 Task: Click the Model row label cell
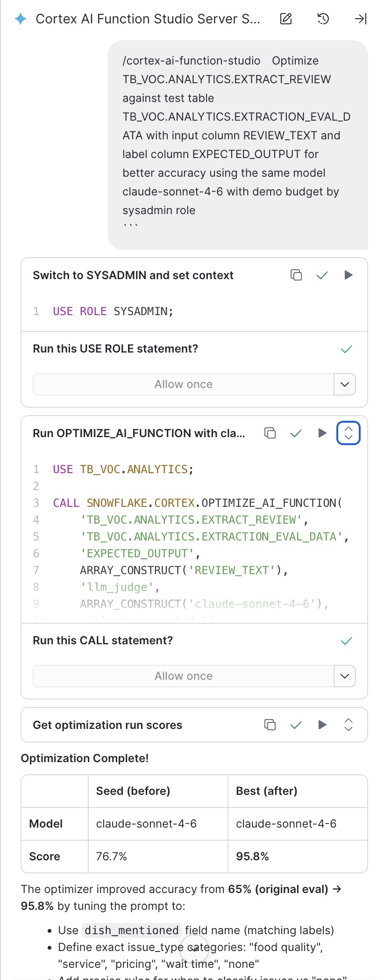[55, 824]
